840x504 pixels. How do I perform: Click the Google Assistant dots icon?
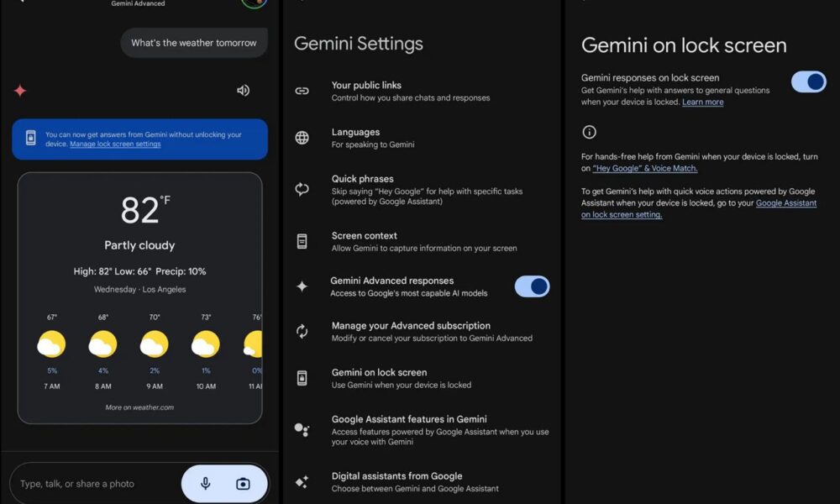click(x=302, y=429)
